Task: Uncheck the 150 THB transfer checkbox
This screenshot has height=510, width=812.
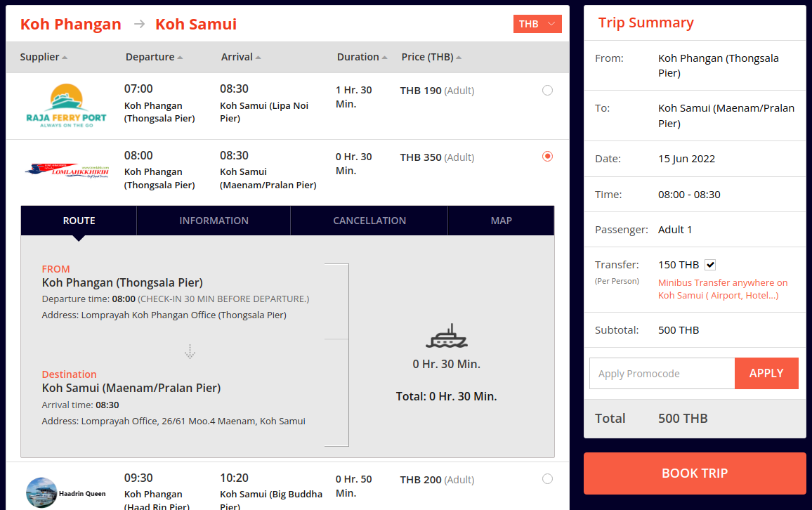Action: pyautogui.click(x=710, y=265)
